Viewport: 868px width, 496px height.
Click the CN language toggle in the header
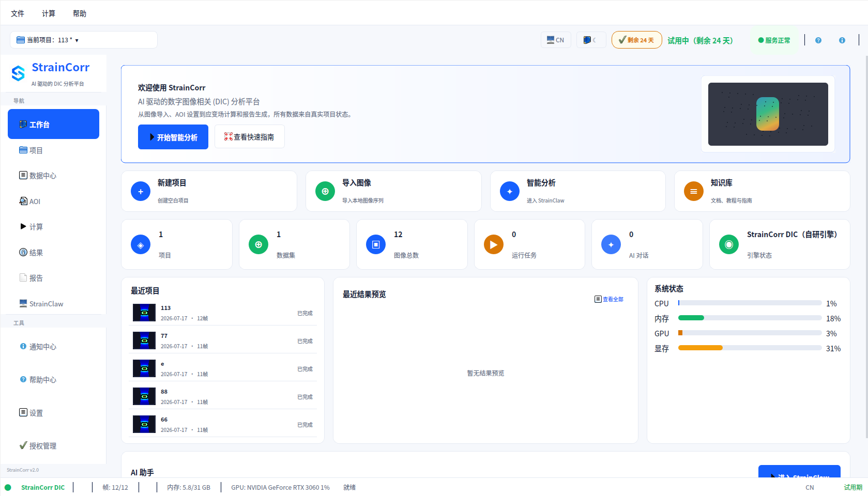(x=556, y=40)
